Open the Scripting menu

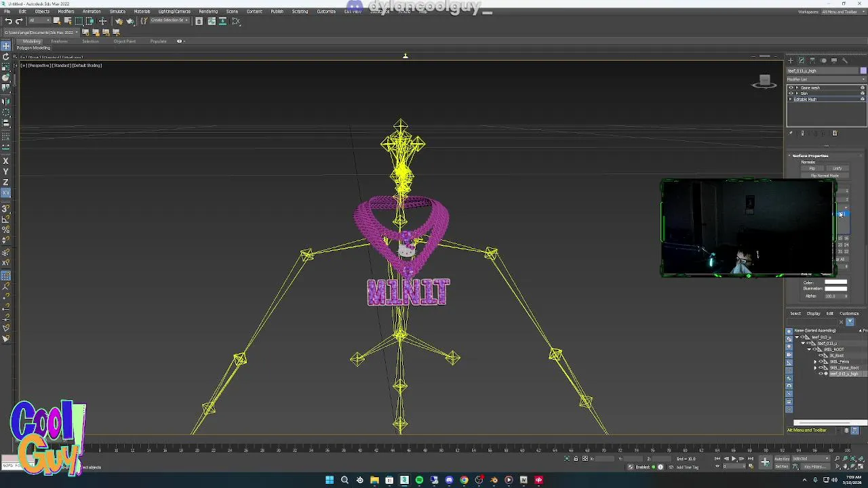click(x=300, y=12)
